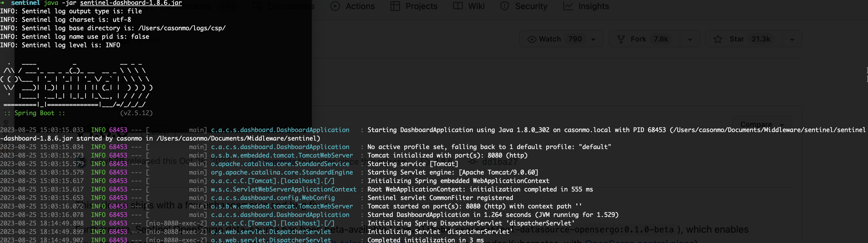
Task: Click the 790 watchers count
Action: pos(575,39)
